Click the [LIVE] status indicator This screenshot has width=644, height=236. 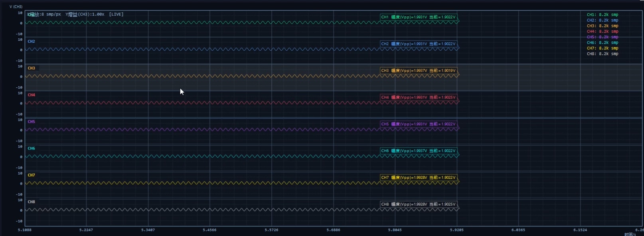(x=116, y=14)
